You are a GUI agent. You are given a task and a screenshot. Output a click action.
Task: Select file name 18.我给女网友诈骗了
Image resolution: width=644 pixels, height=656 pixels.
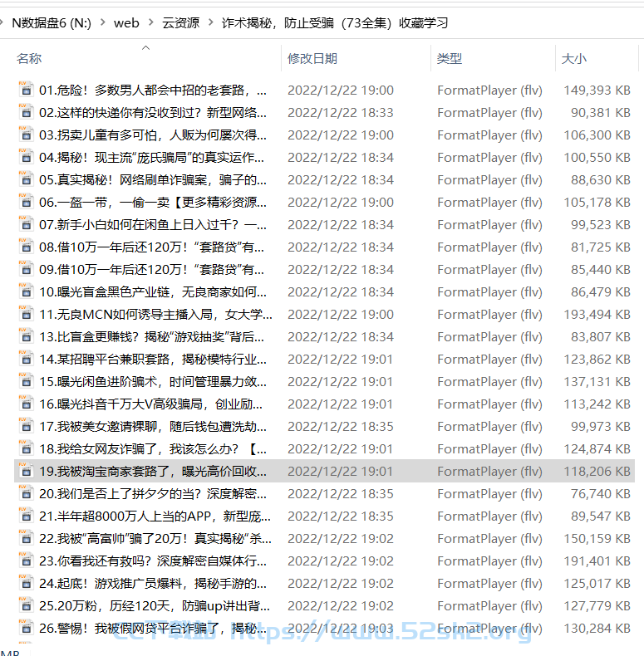152,448
